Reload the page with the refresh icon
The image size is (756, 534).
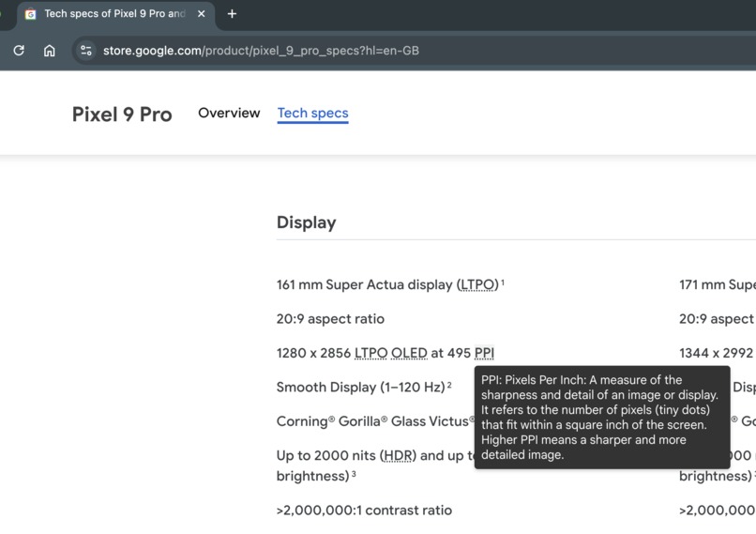click(19, 50)
